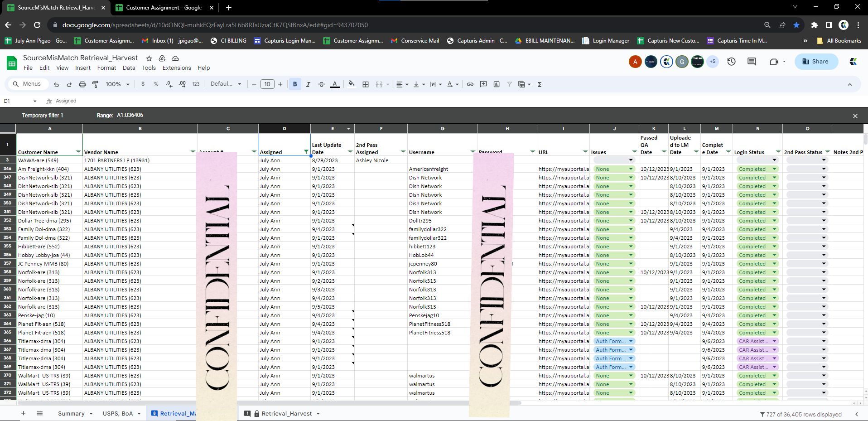
Task: Search the Menus box
Action: click(x=28, y=84)
